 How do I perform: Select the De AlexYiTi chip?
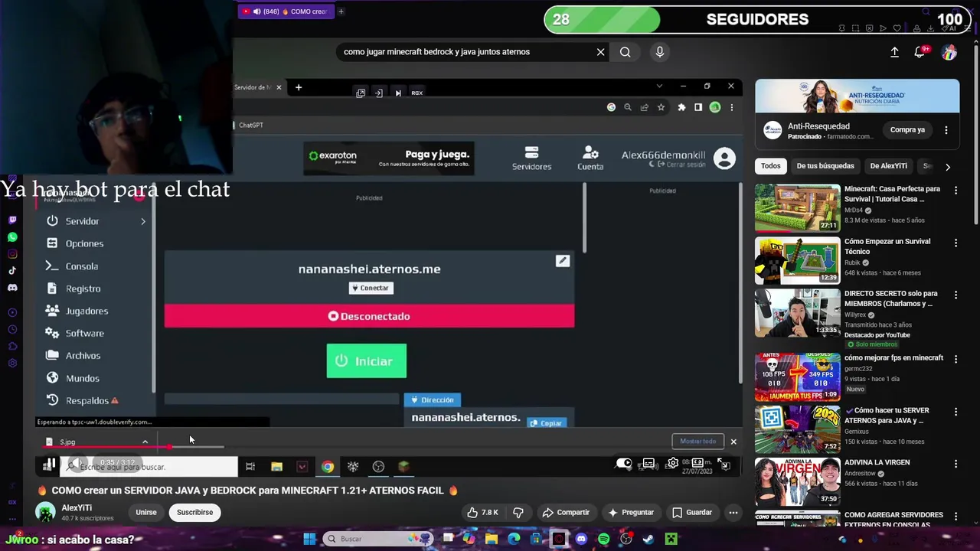(888, 166)
